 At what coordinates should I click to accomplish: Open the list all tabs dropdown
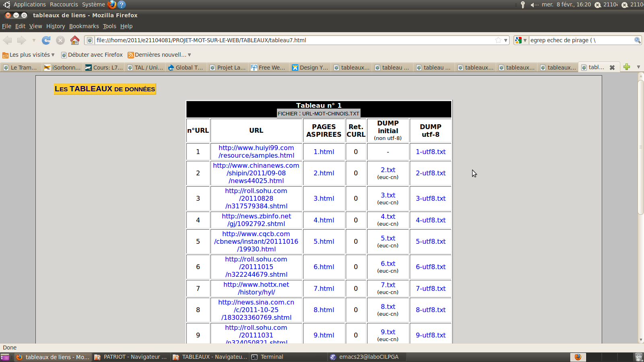click(x=638, y=67)
